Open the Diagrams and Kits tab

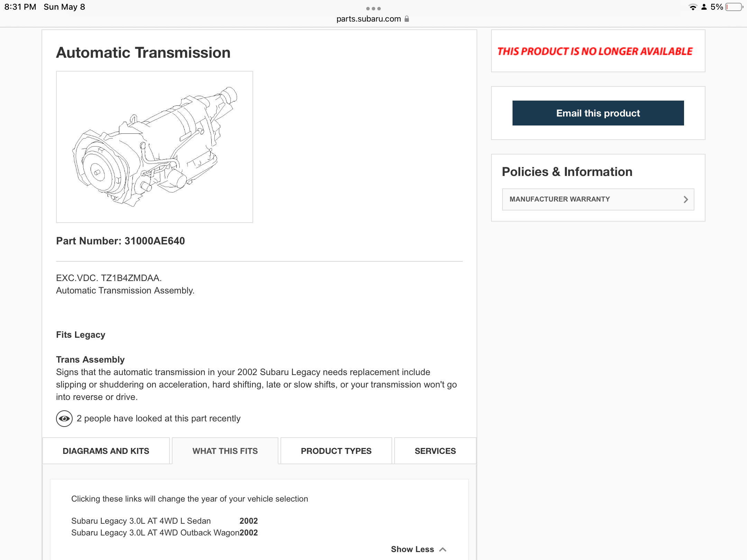click(x=106, y=451)
